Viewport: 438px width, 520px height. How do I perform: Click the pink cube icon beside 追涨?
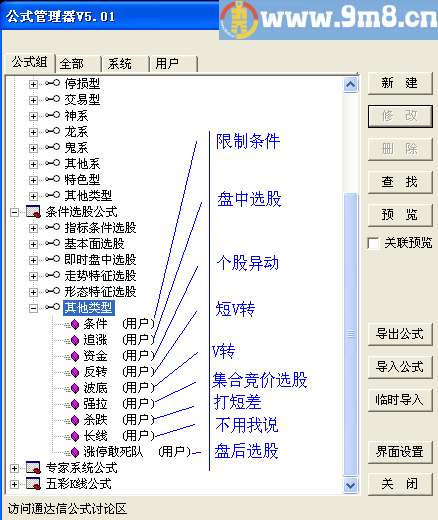pos(75,340)
